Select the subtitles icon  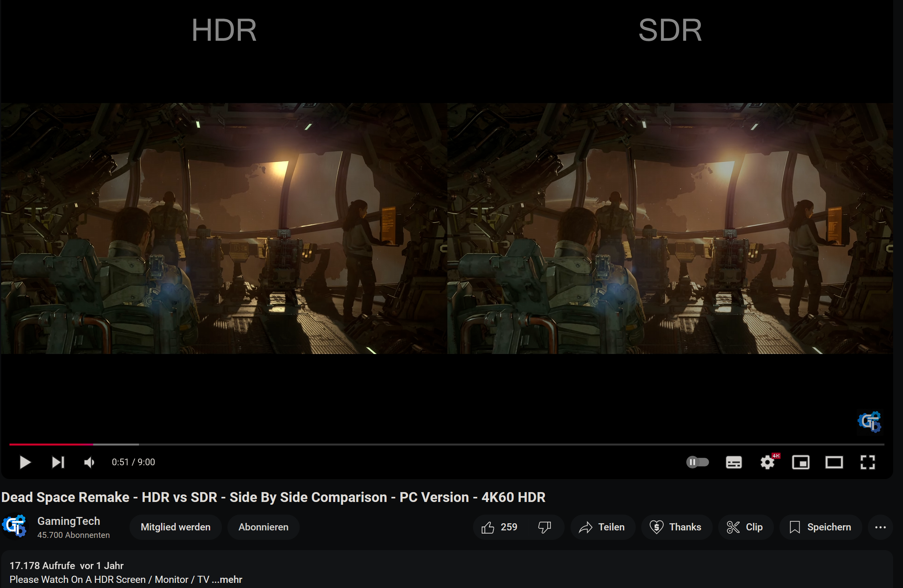[x=734, y=462]
